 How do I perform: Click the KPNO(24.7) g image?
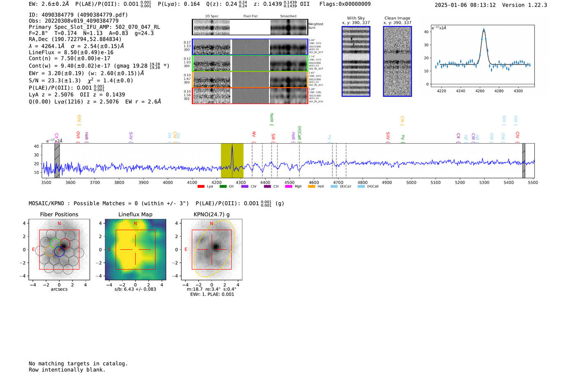[x=212, y=250]
